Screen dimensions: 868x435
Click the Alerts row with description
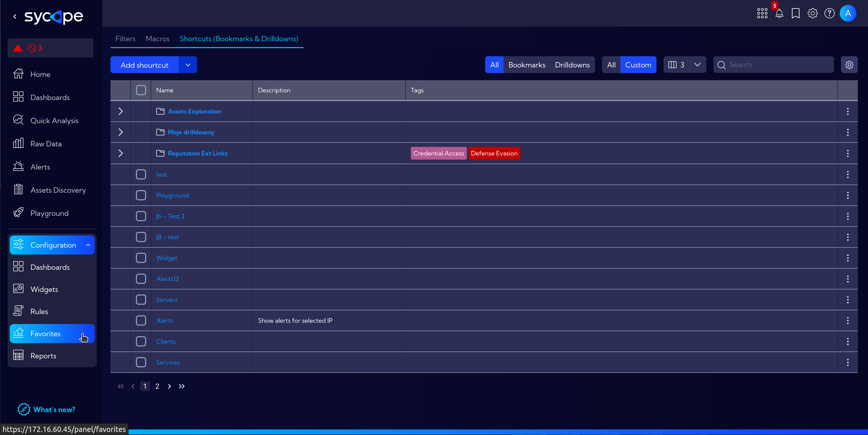(164, 320)
